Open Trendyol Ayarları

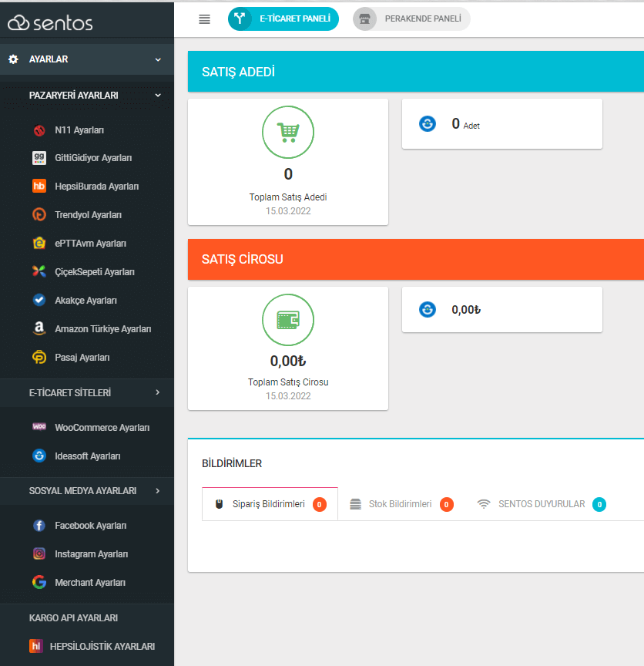pos(87,214)
